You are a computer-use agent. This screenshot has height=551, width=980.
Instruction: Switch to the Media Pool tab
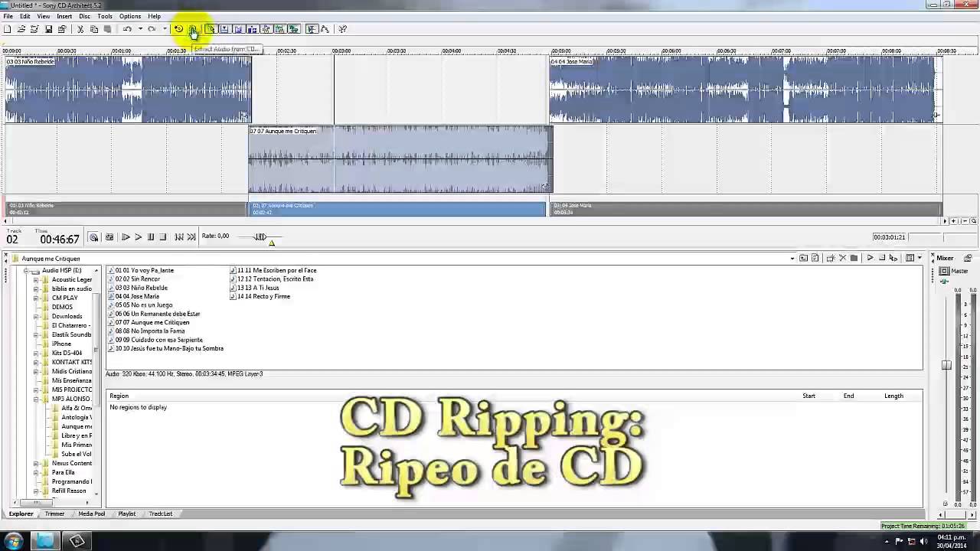91,514
